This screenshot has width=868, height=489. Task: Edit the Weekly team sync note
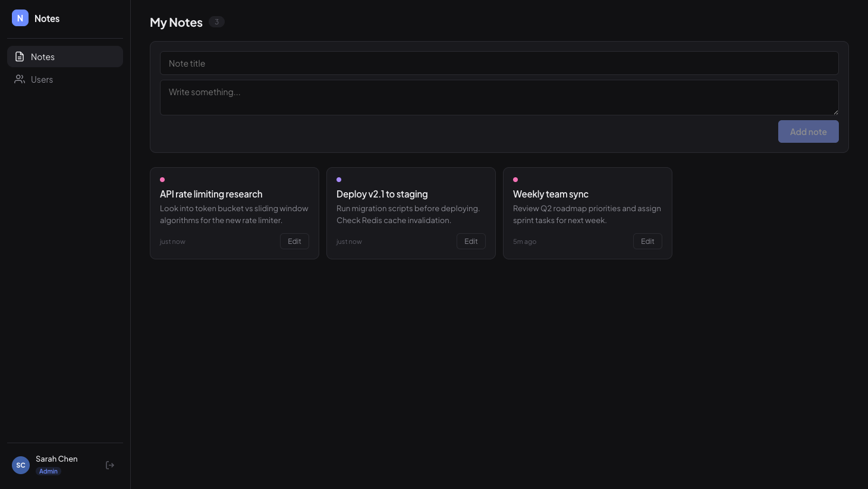point(647,241)
